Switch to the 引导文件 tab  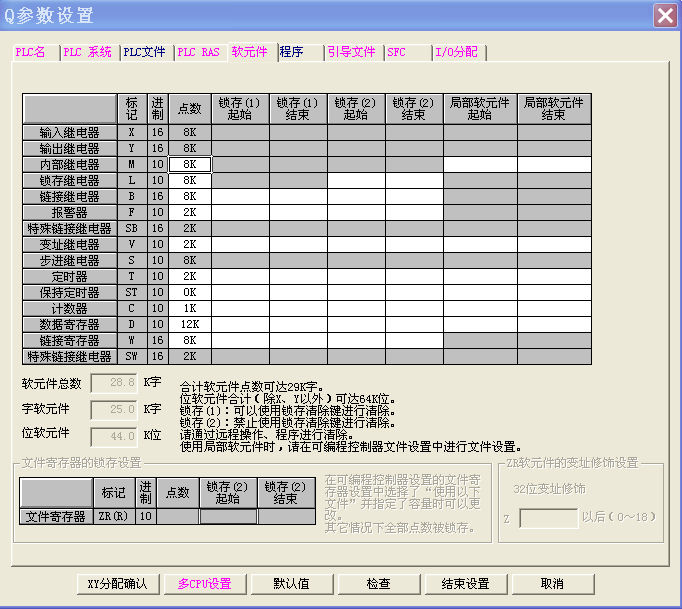pos(352,52)
